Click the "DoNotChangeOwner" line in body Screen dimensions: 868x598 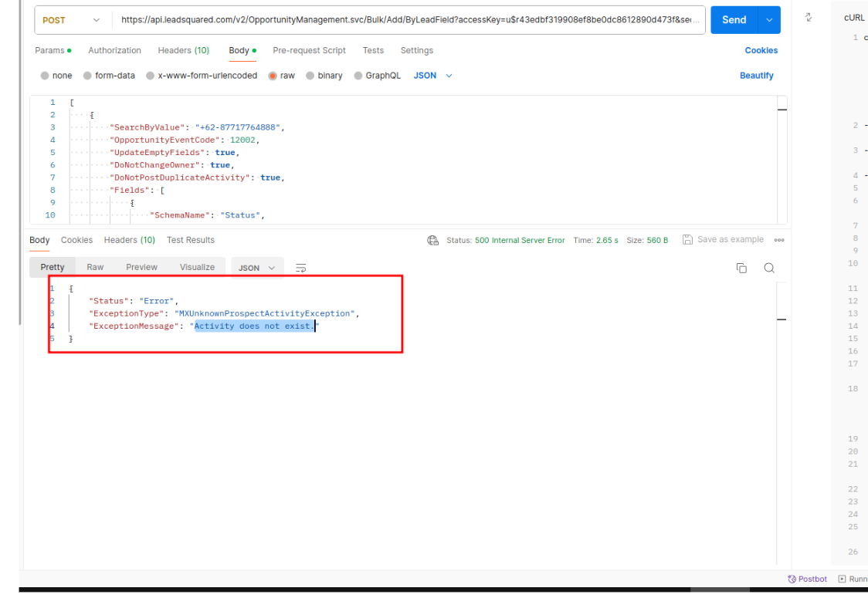172,165
